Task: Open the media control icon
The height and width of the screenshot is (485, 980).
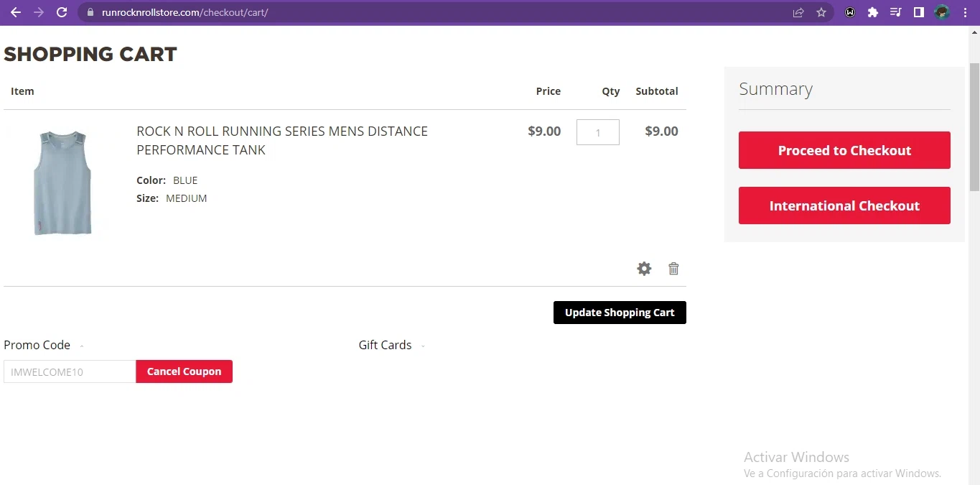Action: (x=895, y=12)
